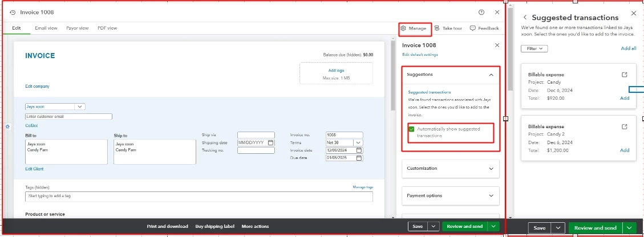Open the Shipping date calendar picker
Viewport: 644px width, 237px height.
pyautogui.click(x=270, y=142)
